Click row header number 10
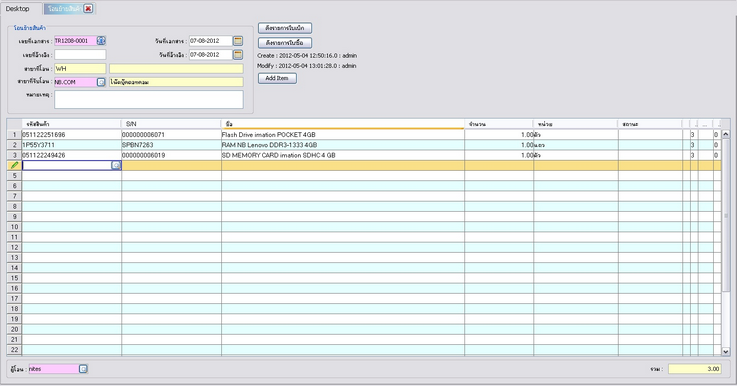737x386 pixels. (x=15, y=227)
